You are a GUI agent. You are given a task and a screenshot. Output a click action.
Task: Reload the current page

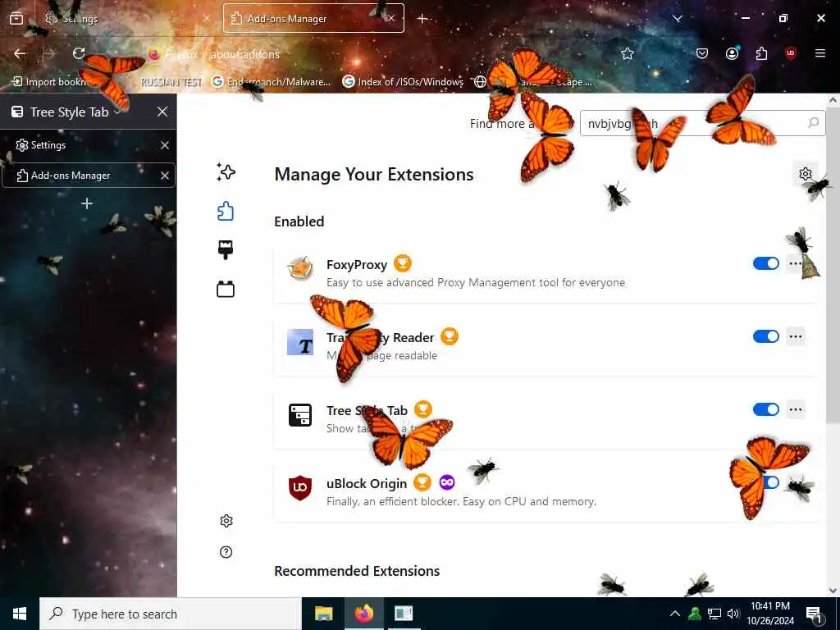click(x=79, y=53)
